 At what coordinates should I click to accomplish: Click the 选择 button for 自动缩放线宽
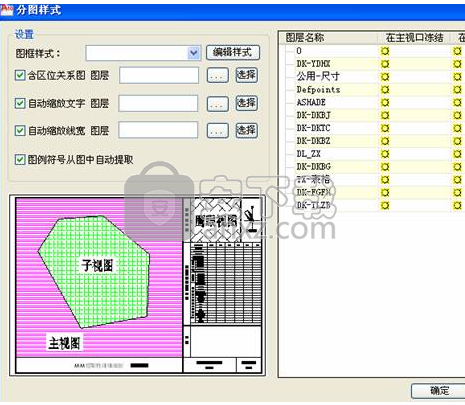coord(246,130)
